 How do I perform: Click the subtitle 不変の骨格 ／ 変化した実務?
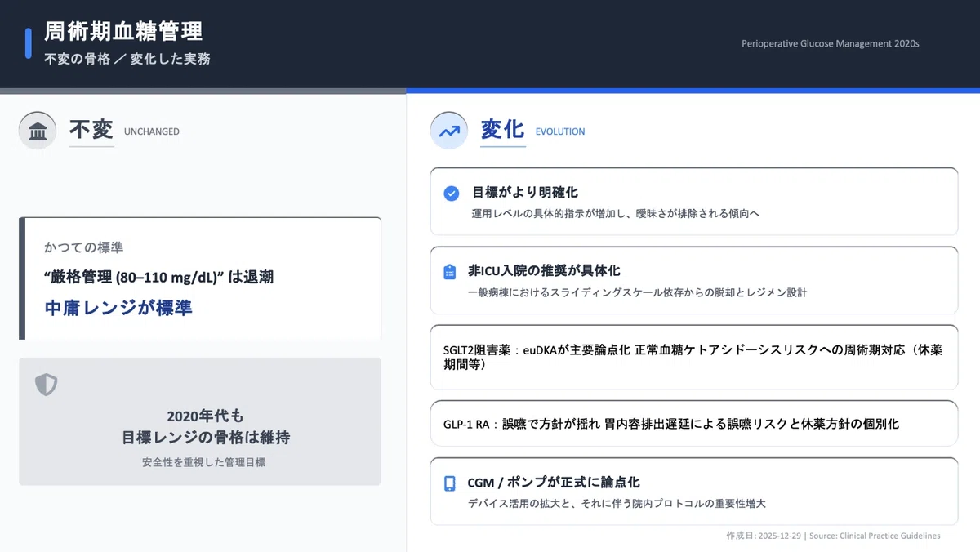pyautogui.click(x=127, y=59)
